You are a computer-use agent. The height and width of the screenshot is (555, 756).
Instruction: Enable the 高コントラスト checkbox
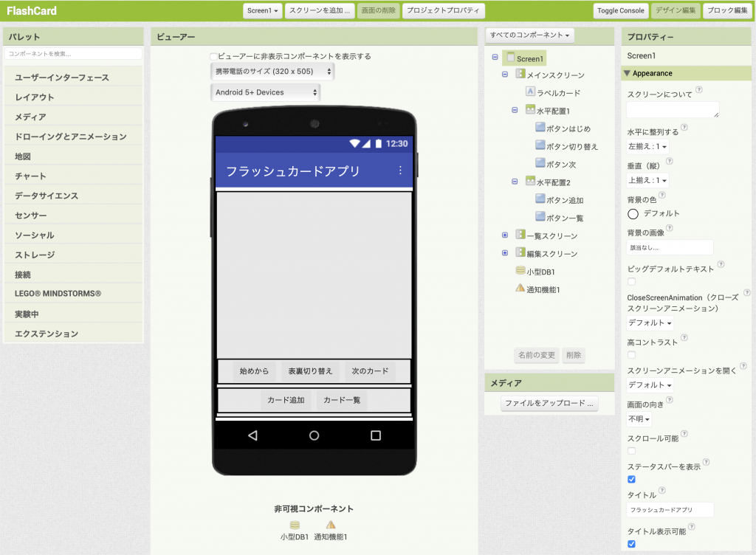(x=631, y=355)
